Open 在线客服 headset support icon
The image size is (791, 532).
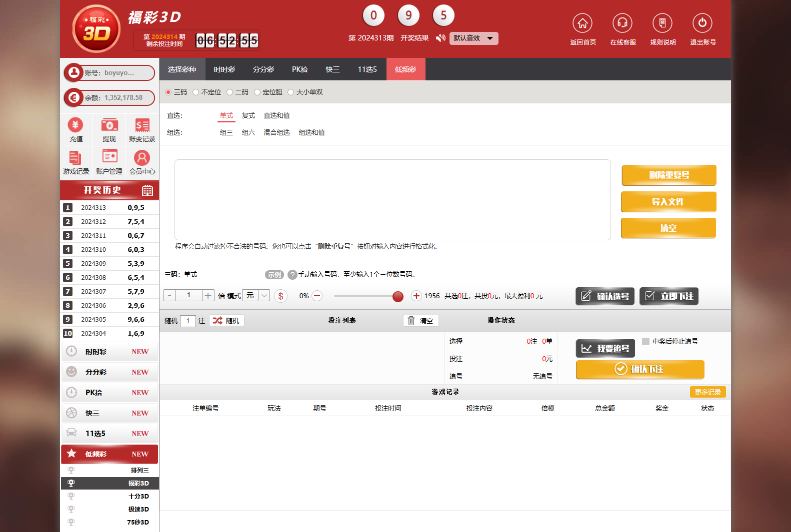coord(622,23)
